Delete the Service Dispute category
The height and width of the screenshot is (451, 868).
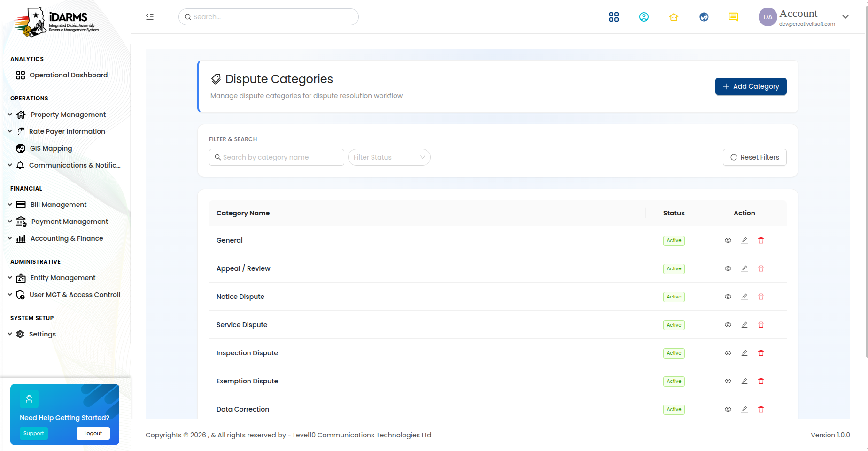point(761,325)
